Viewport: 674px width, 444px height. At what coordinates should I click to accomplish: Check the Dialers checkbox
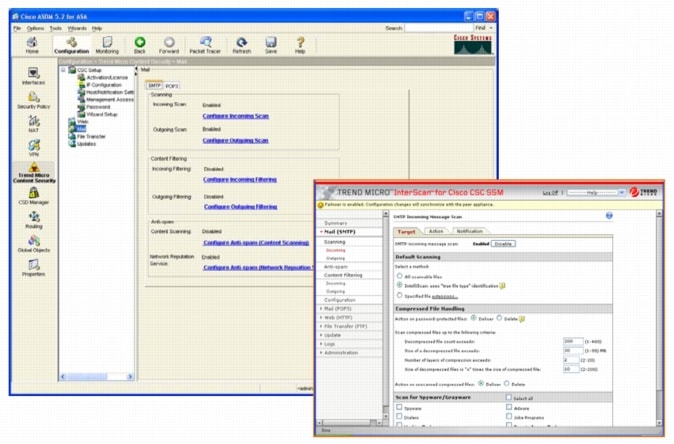[x=399, y=416]
